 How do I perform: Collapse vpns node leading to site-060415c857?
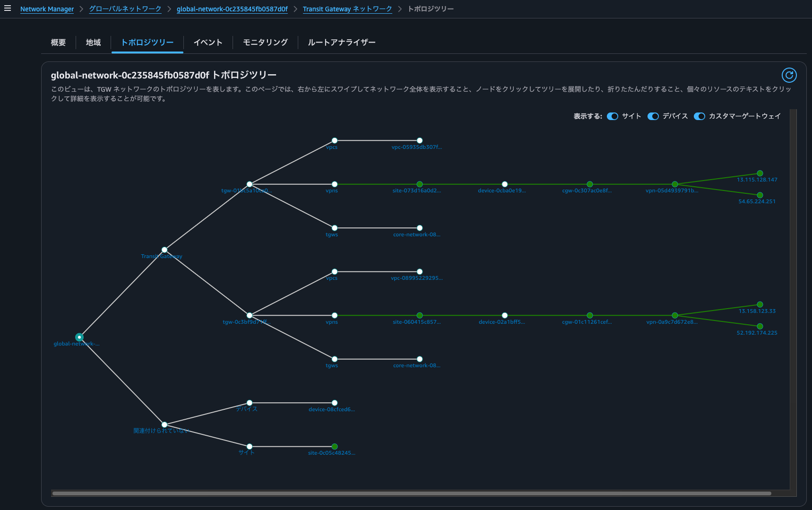pos(335,315)
